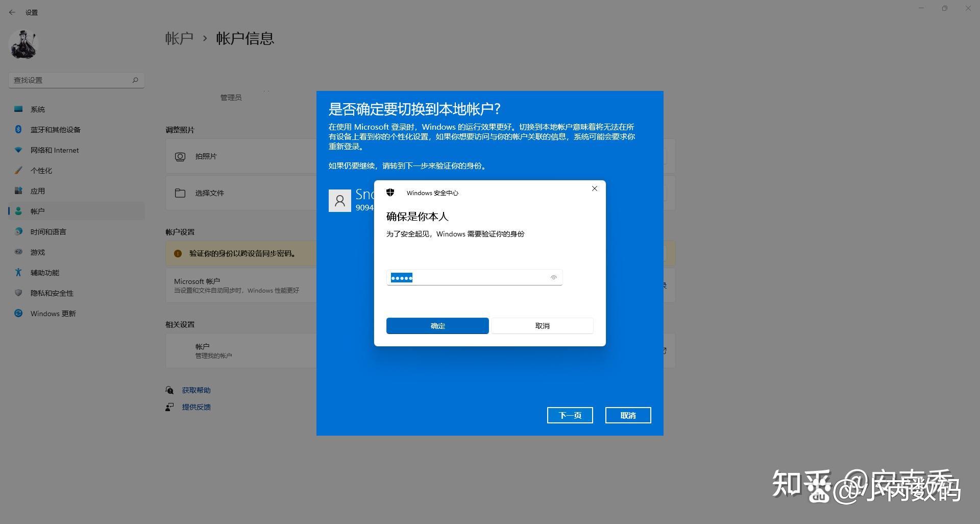Click the network Wi-Fi icon in sidebar
Screen dimensions: 980x524
pos(18,150)
